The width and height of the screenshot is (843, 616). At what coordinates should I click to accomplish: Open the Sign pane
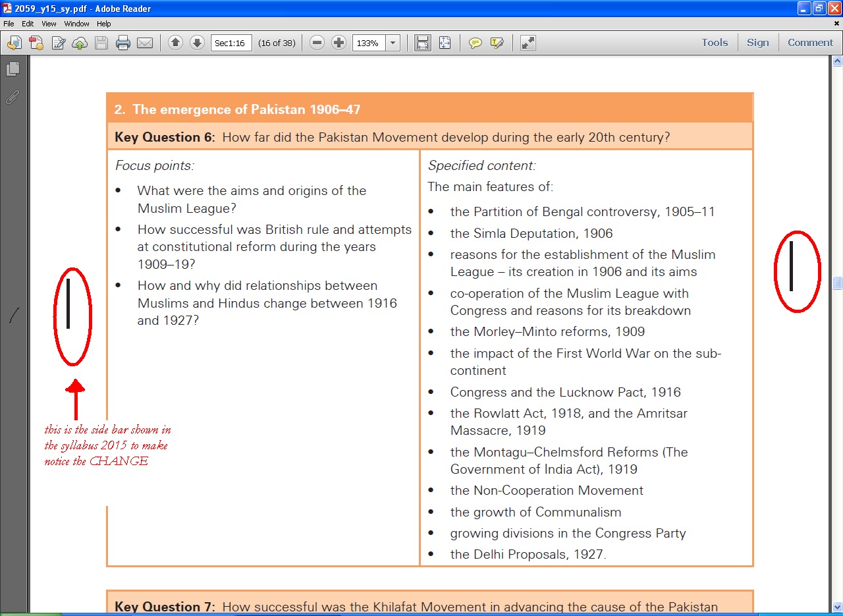point(757,42)
